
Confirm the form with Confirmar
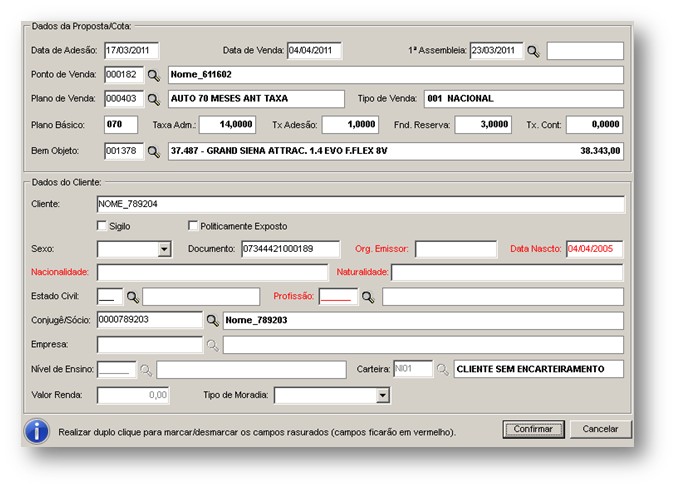533,429
